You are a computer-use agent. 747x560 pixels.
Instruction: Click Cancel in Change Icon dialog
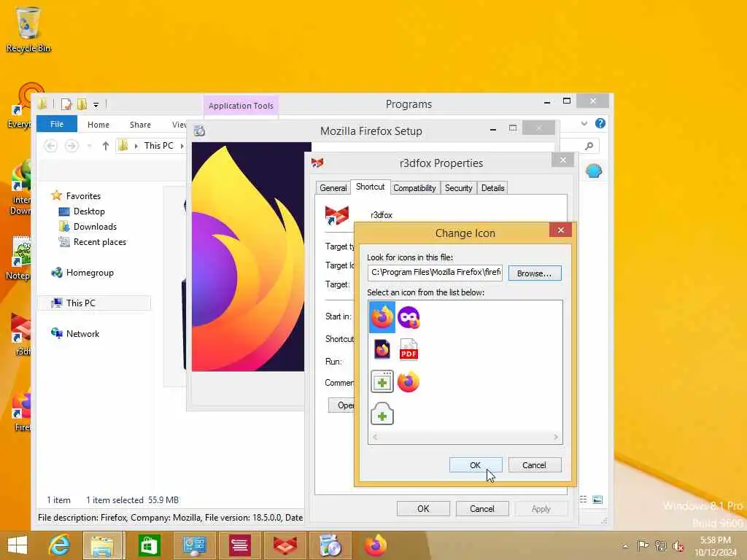click(x=535, y=465)
